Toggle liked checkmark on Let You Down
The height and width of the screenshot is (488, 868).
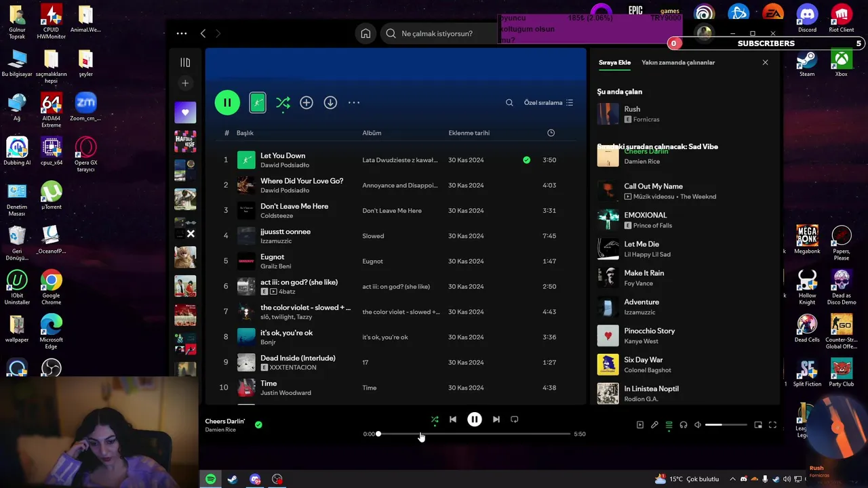pos(526,160)
